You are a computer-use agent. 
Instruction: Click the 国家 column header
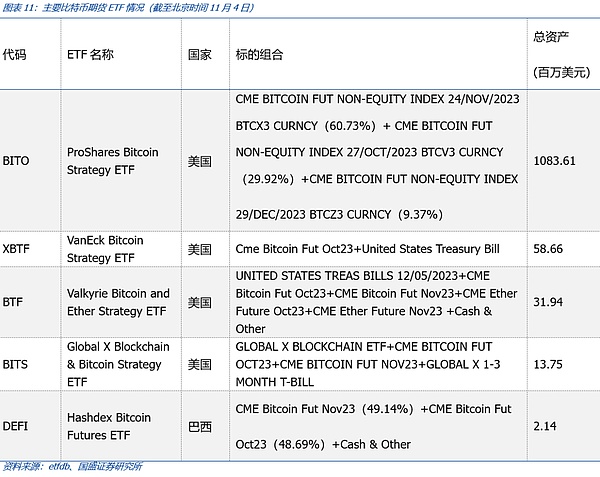pos(199,54)
